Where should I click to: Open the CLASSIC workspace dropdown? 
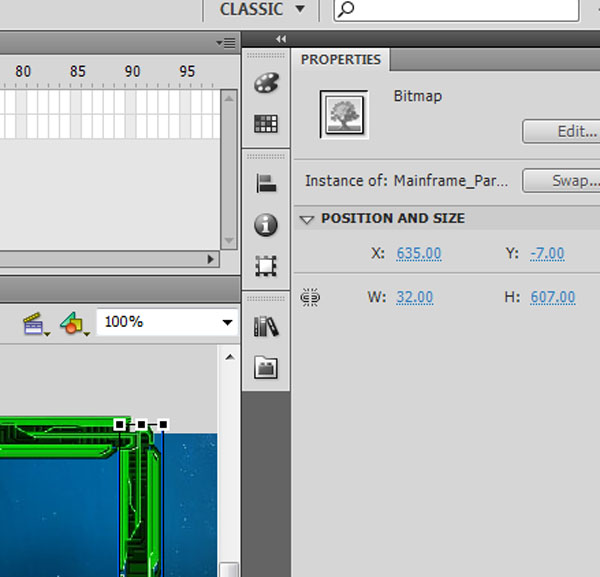(x=262, y=9)
